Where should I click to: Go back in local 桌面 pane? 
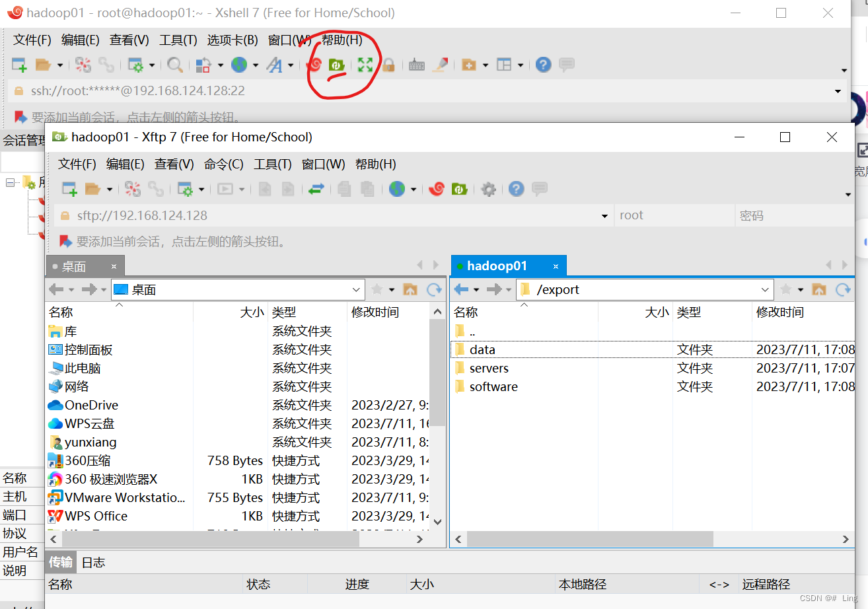pos(57,289)
